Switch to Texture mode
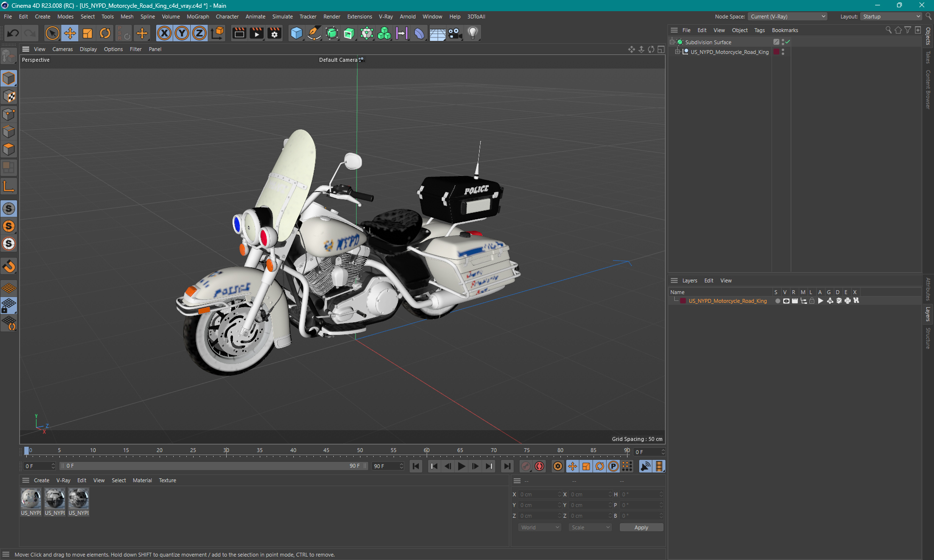Screen dimensions: 934x560 coord(9,96)
